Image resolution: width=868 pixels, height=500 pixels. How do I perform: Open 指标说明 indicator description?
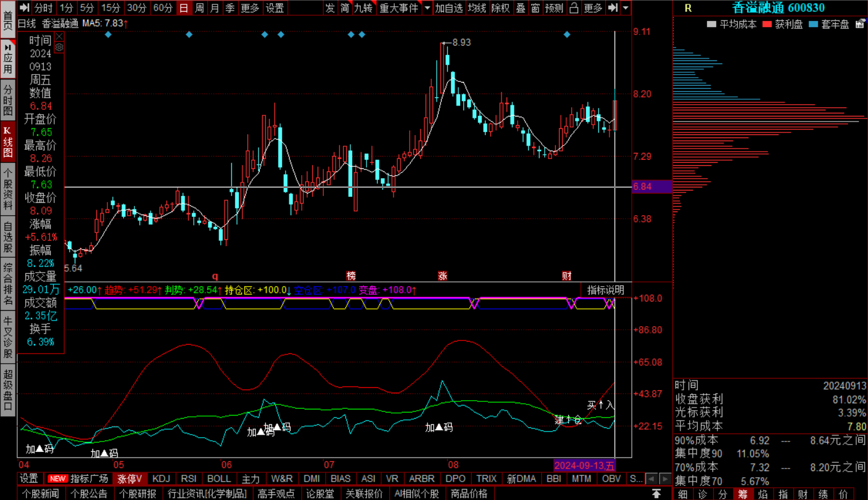(x=605, y=290)
